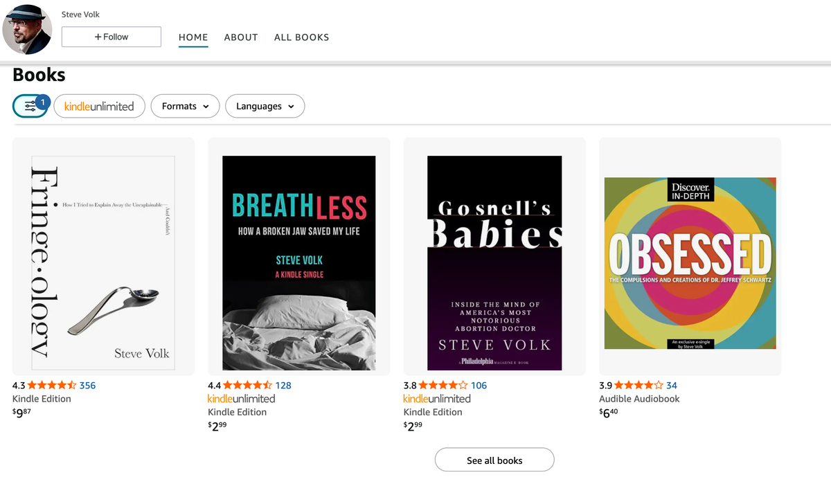Open the 356 reviews link for Fringe-ology
The height and width of the screenshot is (504, 831).
(88, 386)
